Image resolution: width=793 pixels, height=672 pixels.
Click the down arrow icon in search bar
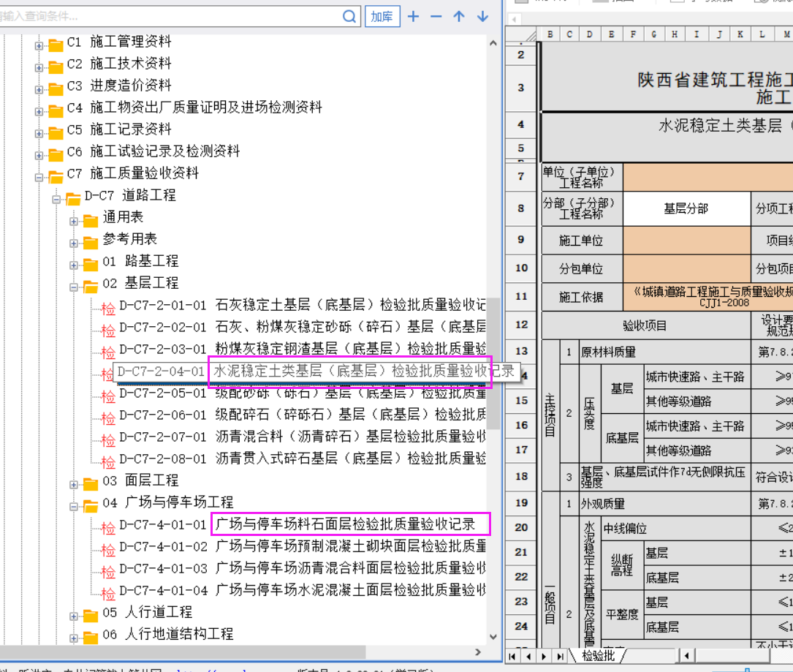[x=482, y=17]
